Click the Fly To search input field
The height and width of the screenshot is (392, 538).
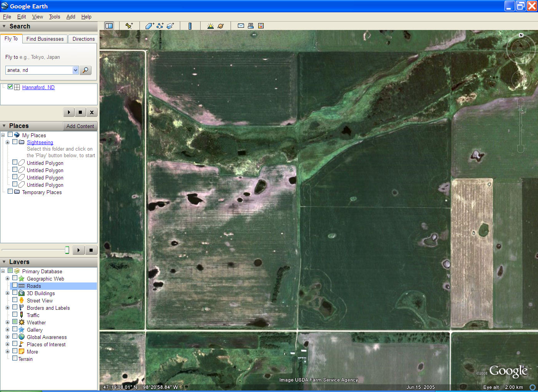(39, 70)
